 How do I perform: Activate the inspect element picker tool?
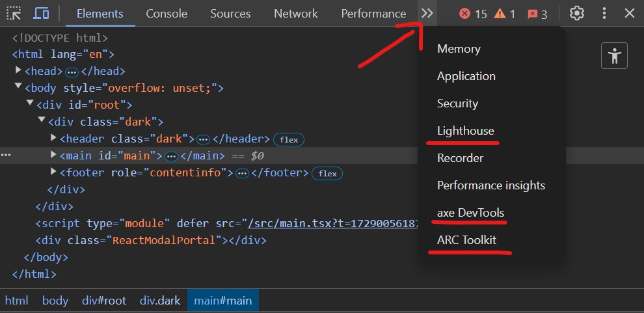click(14, 14)
